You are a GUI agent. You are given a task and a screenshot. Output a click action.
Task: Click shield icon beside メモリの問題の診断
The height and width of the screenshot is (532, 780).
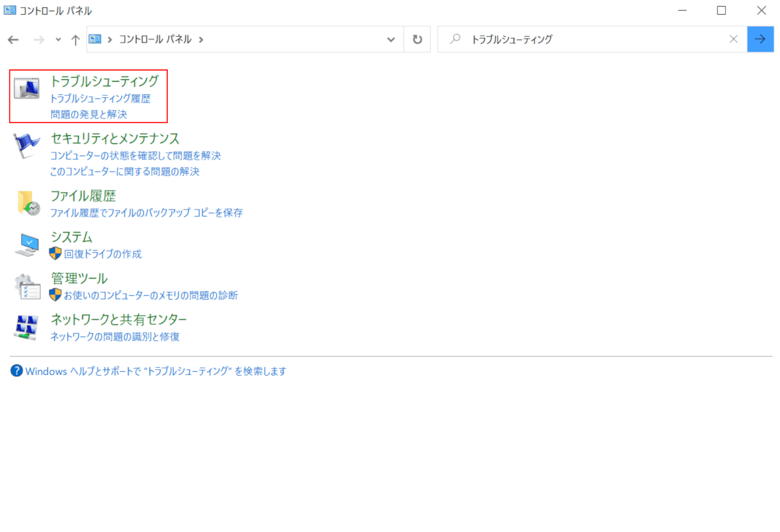coord(55,295)
